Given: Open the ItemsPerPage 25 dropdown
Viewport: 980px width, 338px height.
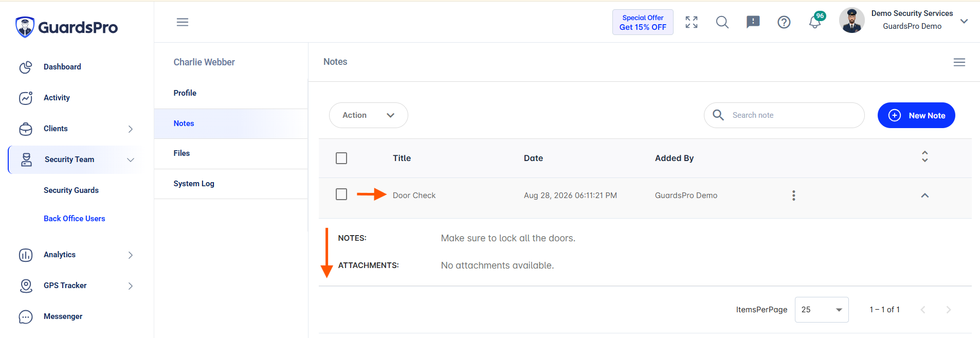Looking at the screenshot, I should point(822,310).
